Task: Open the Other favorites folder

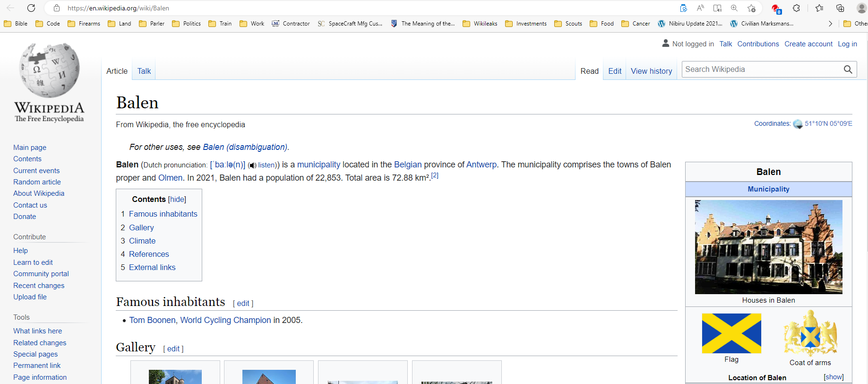Action: point(856,24)
